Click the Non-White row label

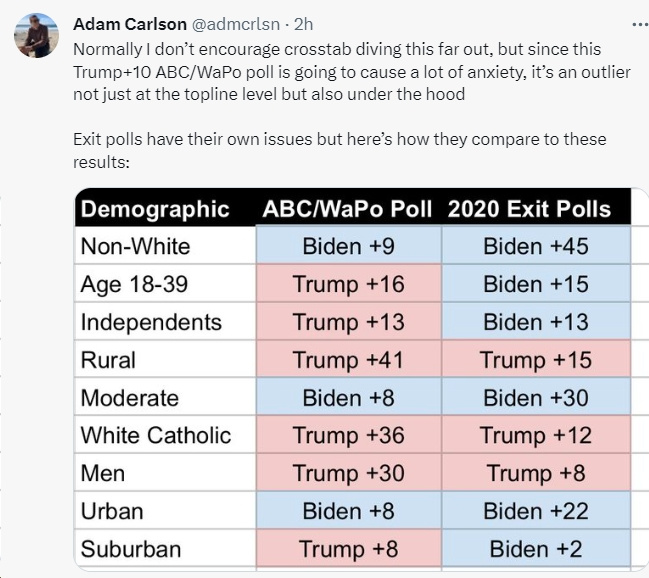click(x=135, y=246)
